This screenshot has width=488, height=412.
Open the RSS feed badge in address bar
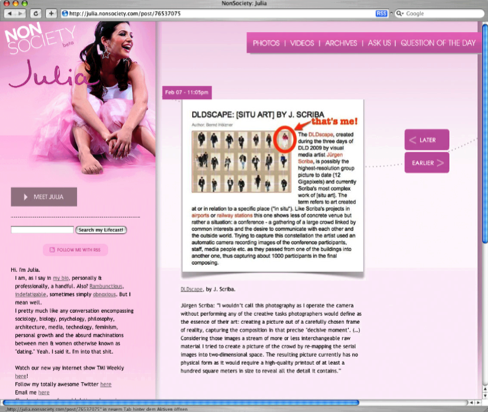click(381, 13)
